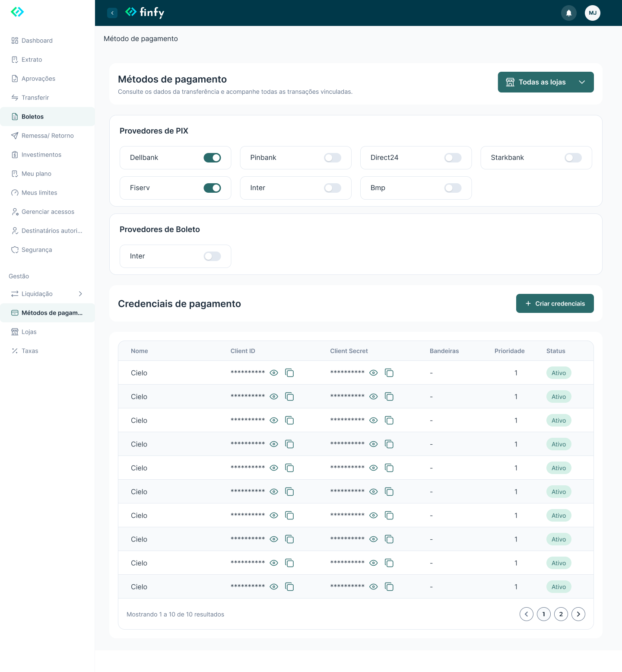Image resolution: width=622 pixels, height=672 pixels.
Task: Copy Client ID in the fifth Cielo row
Action: (289, 468)
